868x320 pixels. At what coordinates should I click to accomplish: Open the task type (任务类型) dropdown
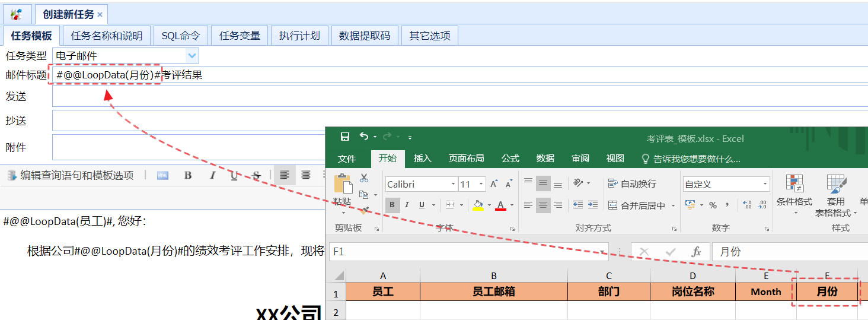click(x=192, y=56)
